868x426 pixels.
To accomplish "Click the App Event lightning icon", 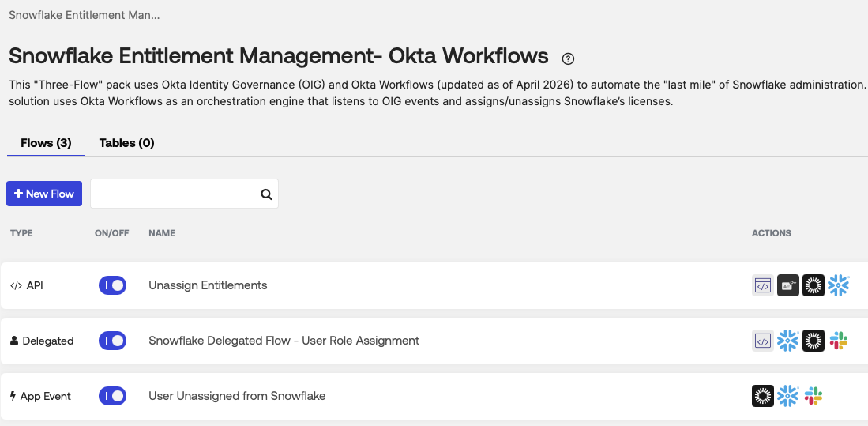I will pyautogui.click(x=13, y=396).
